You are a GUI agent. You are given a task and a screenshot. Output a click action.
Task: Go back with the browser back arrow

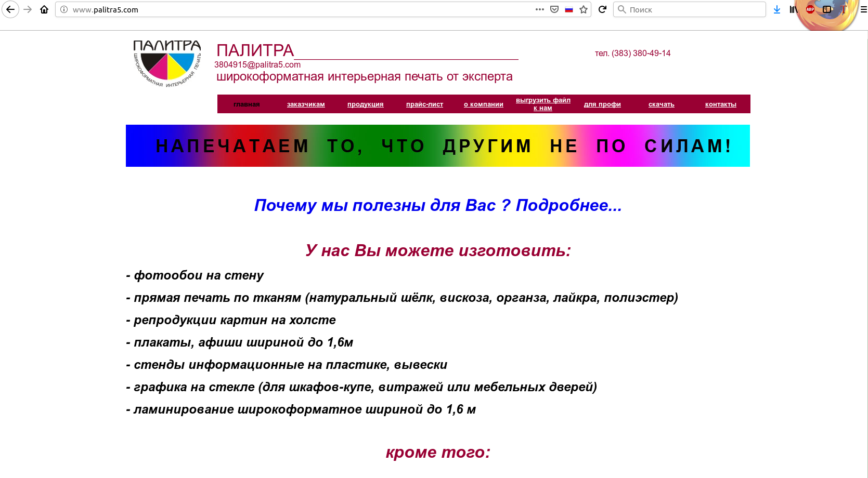point(10,9)
